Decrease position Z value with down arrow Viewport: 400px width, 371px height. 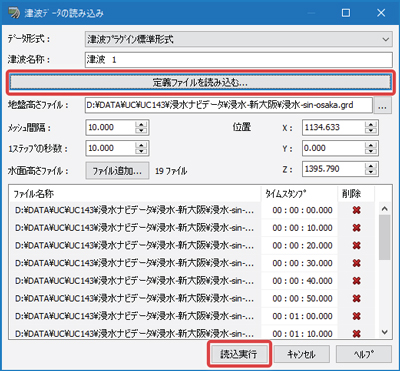coord(371,172)
